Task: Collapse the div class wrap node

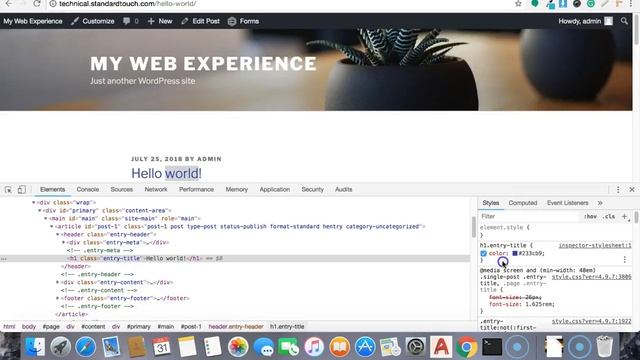Action: click(34, 202)
